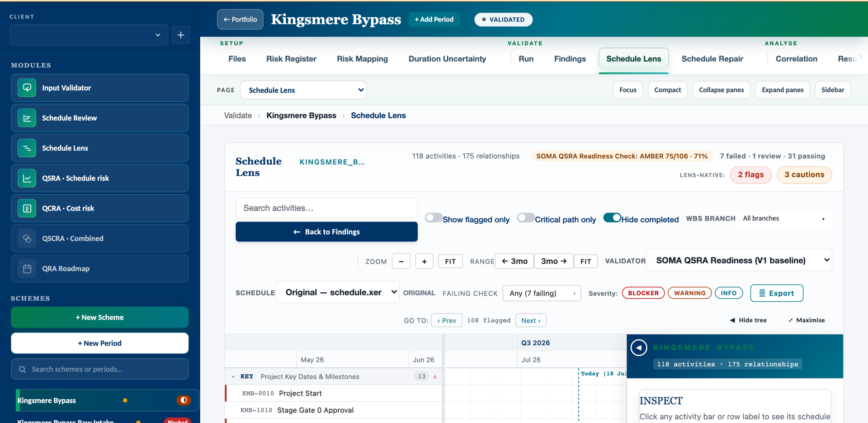
Task: Open the Client dropdown
Action: 89,35
